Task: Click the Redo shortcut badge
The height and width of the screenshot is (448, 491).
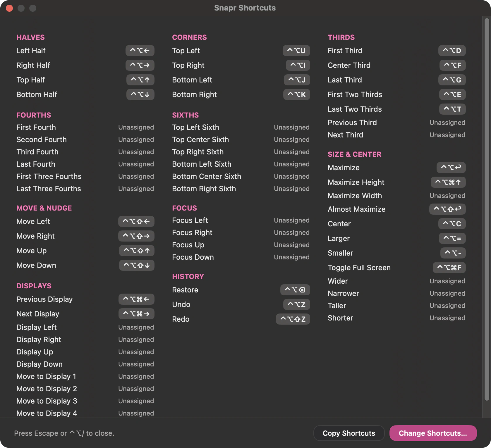Action: [293, 319]
